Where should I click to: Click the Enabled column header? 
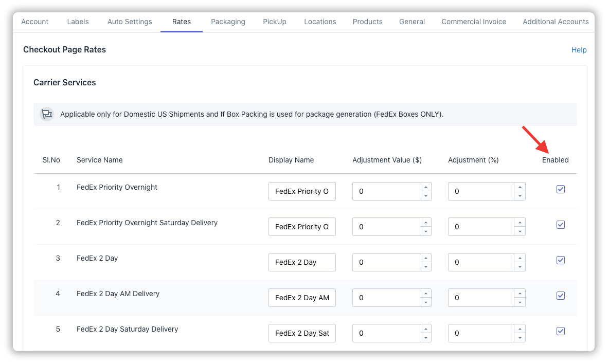(x=555, y=160)
